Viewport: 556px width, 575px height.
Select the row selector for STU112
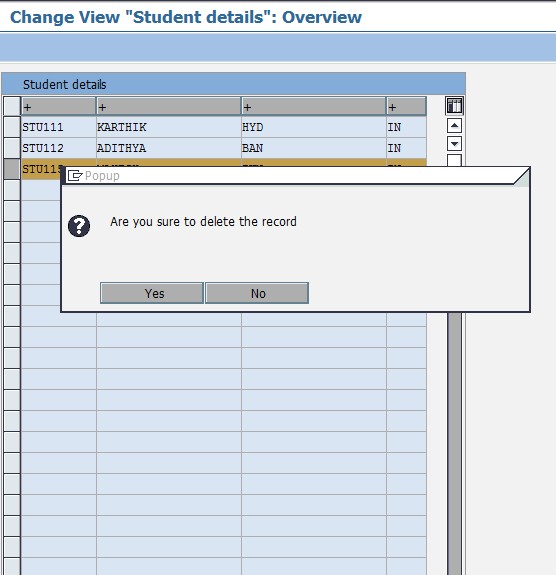point(12,148)
